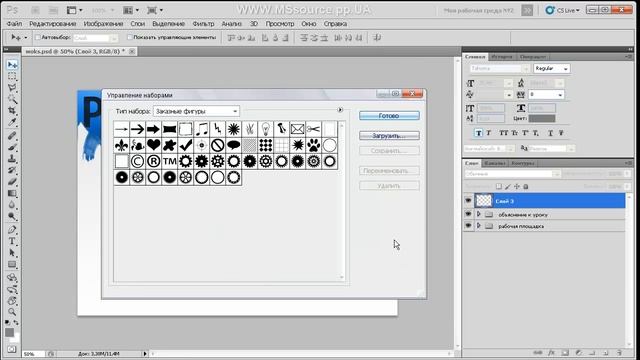Click the Цвет swatch in Character panel
The height and width of the screenshot is (360, 640).
pyautogui.click(x=542, y=118)
